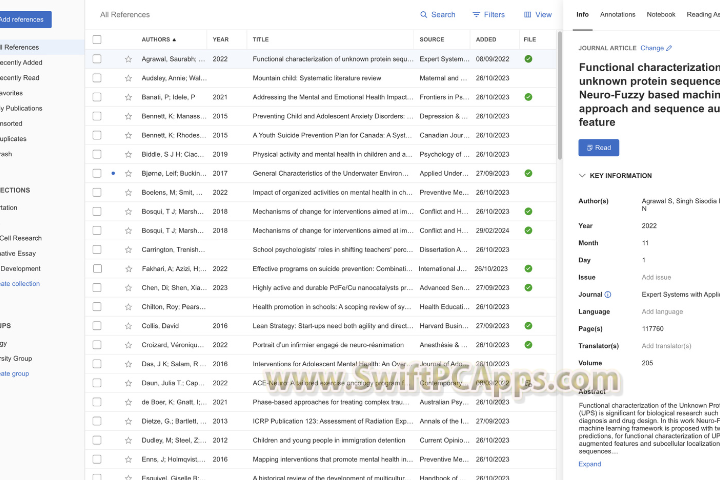This screenshot has width=720, height=480.
Task: Click the Journal info icon
Action: point(608,294)
